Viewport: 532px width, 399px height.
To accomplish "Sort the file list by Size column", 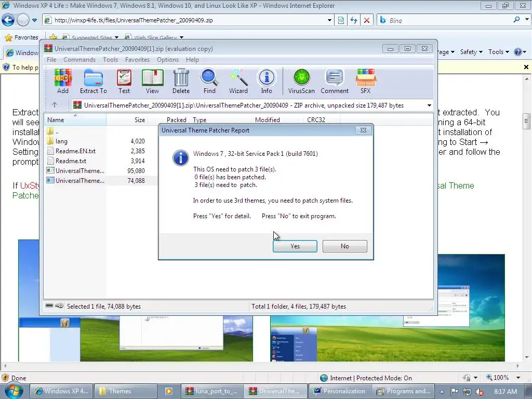I will click(127, 120).
